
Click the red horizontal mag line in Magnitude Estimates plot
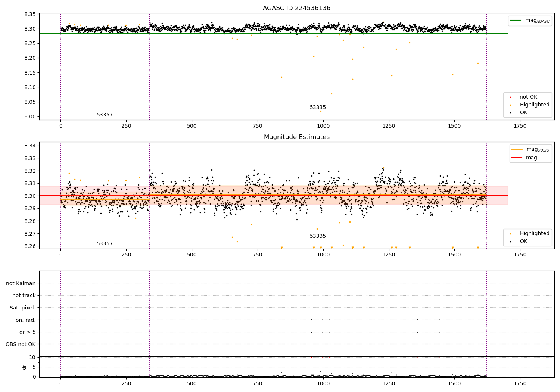point(274,195)
